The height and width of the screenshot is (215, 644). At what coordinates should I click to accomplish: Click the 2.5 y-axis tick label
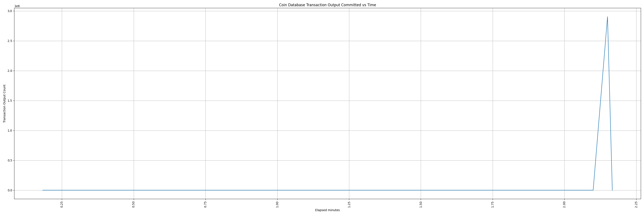(x=10, y=41)
